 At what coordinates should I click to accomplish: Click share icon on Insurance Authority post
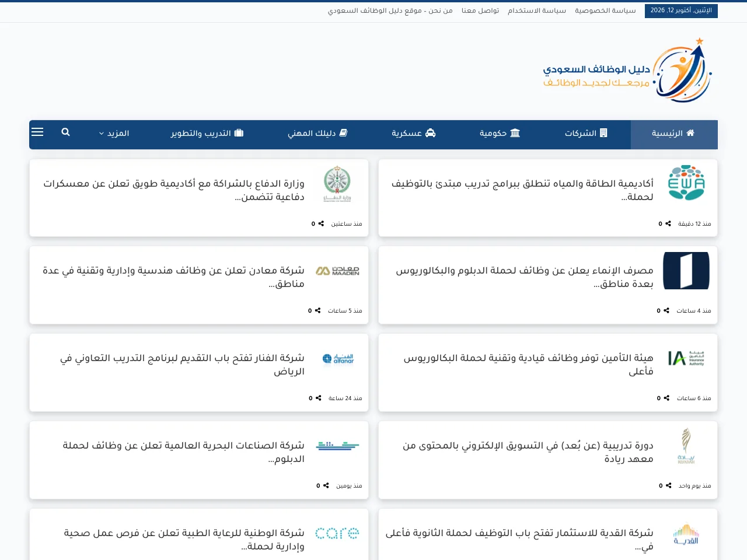coord(666,398)
